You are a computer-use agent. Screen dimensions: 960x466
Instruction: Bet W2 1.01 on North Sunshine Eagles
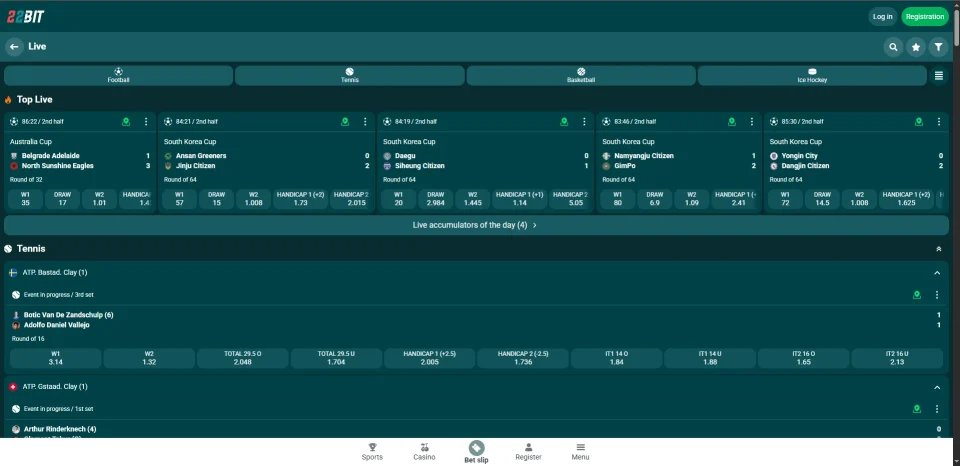coord(99,199)
